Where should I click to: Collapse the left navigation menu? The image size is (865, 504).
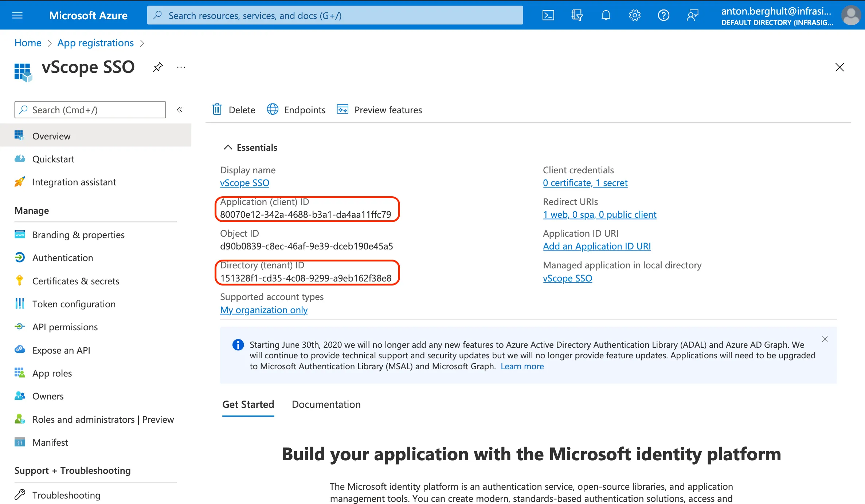coord(180,110)
